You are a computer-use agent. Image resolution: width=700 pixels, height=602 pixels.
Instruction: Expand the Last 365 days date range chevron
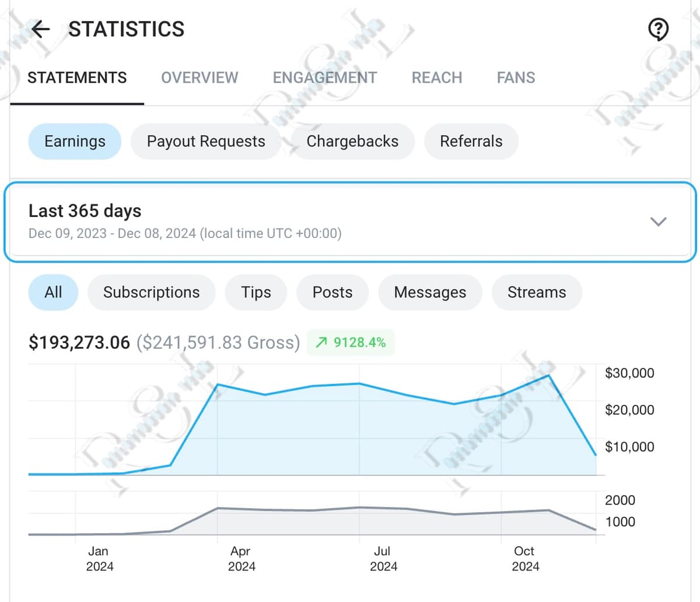(659, 222)
